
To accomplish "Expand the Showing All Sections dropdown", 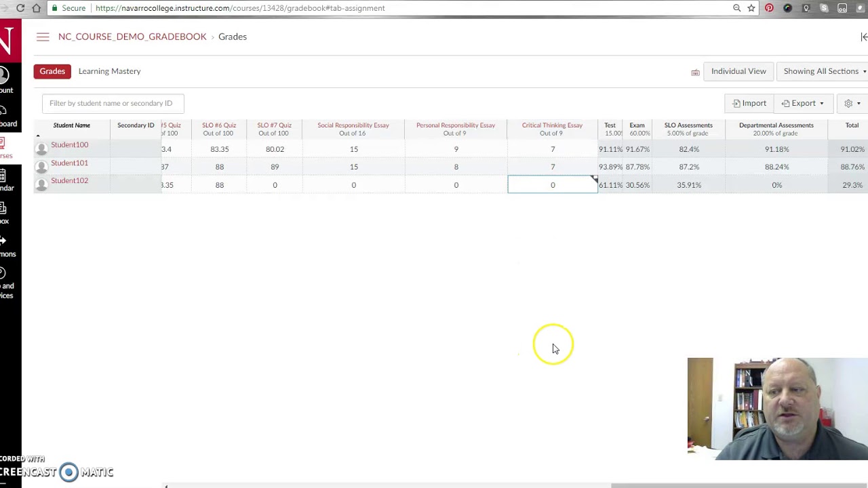I will [824, 71].
